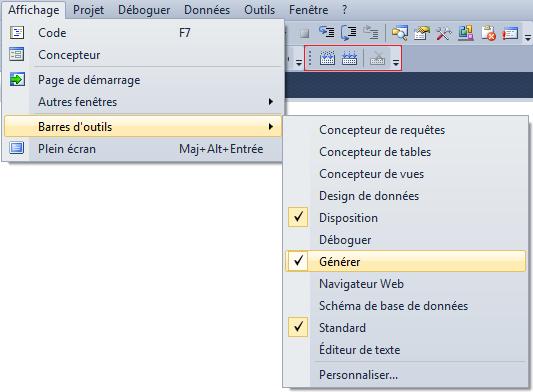
Task: Click the Build Solution toolbar icon
Action: (327, 58)
